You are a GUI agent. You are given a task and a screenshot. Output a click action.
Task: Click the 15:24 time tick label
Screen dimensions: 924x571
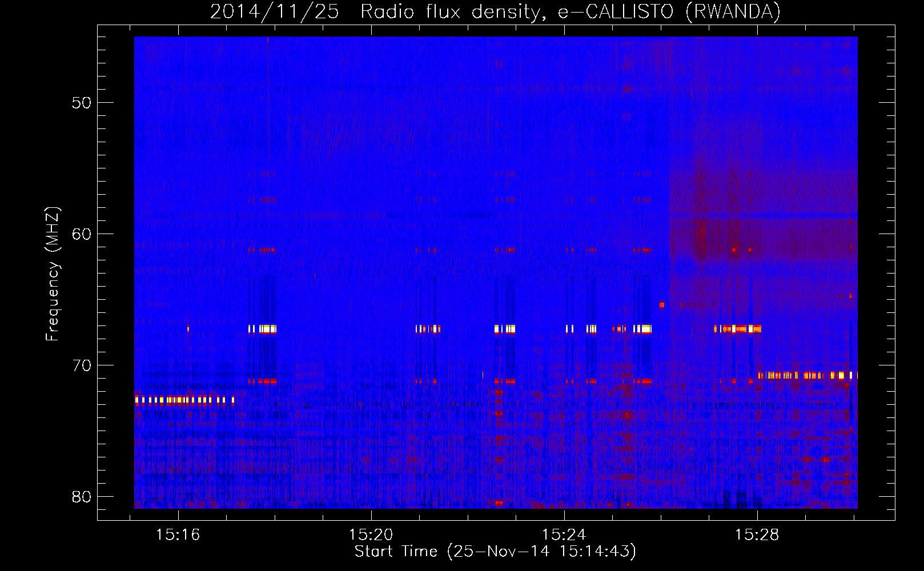click(x=564, y=535)
